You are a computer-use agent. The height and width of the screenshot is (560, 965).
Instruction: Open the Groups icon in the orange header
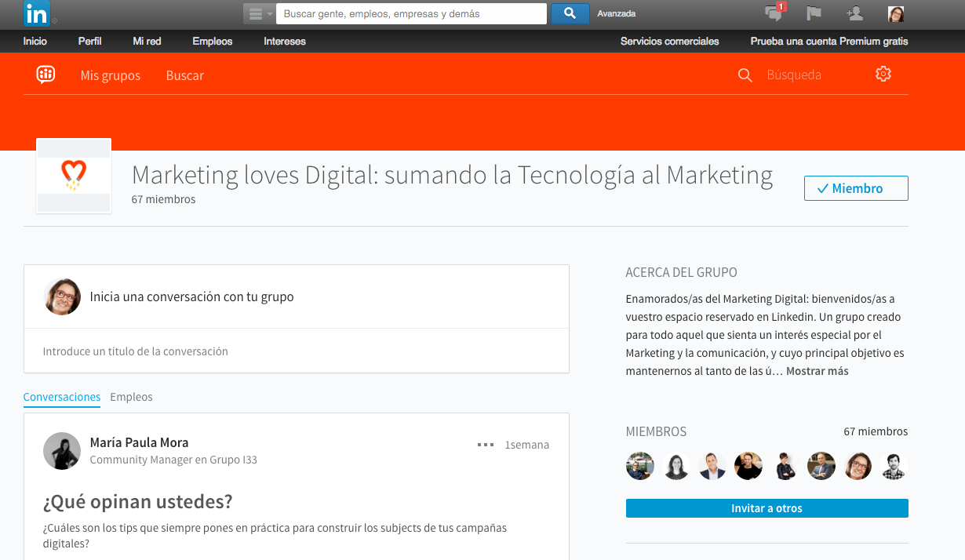[x=46, y=75]
